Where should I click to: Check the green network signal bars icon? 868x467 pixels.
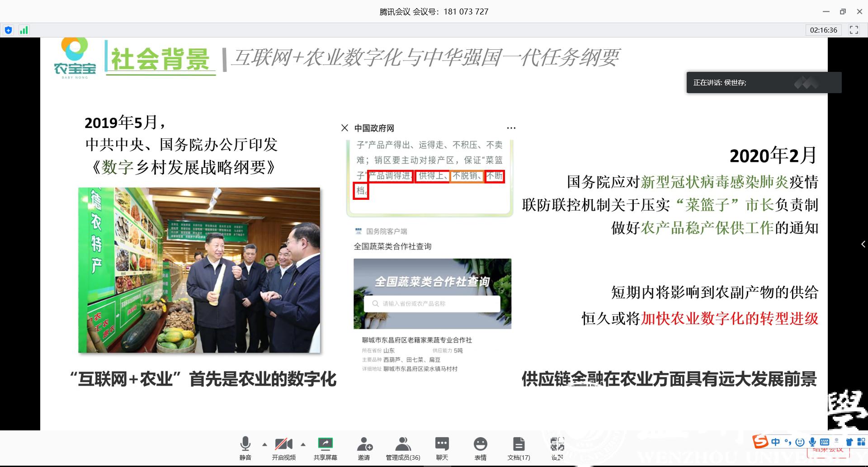click(24, 30)
